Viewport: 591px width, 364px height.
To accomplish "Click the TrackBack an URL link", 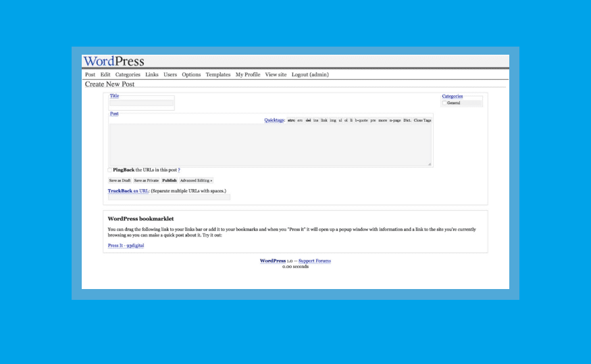I will (x=128, y=191).
